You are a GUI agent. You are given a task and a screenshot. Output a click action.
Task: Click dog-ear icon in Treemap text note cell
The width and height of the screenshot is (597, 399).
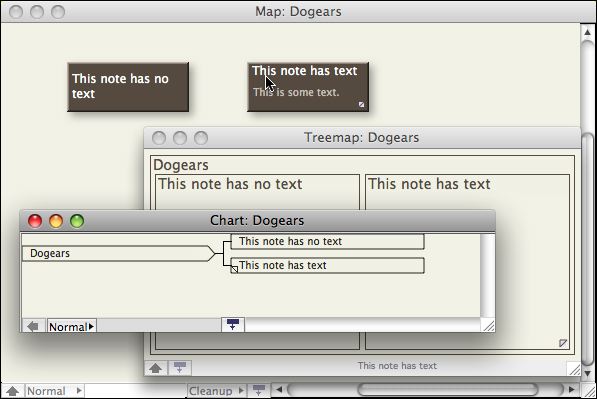tap(563, 343)
